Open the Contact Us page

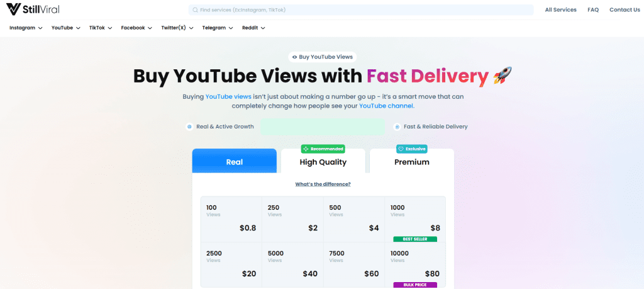coord(625,10)
